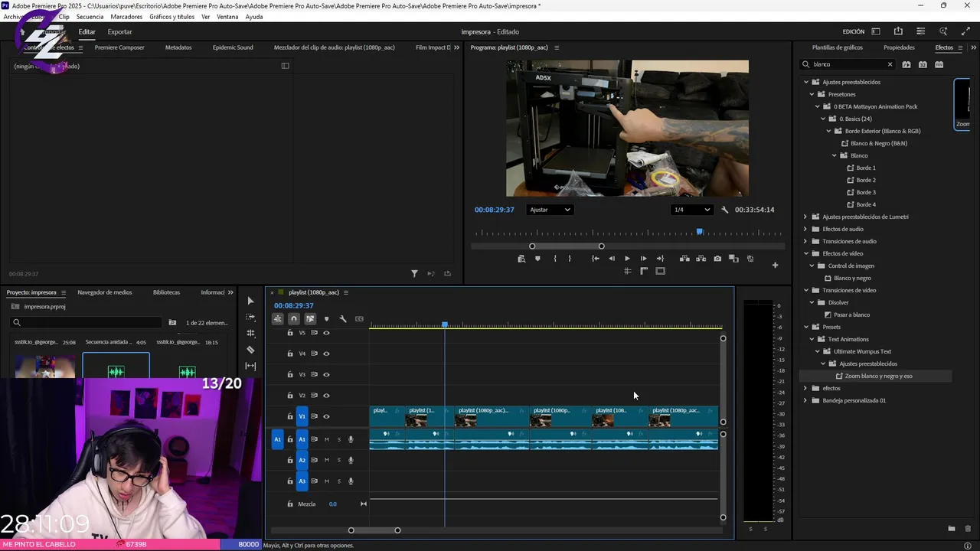
Task: Click Program monitor playhead marker
Action: point(699,232)
